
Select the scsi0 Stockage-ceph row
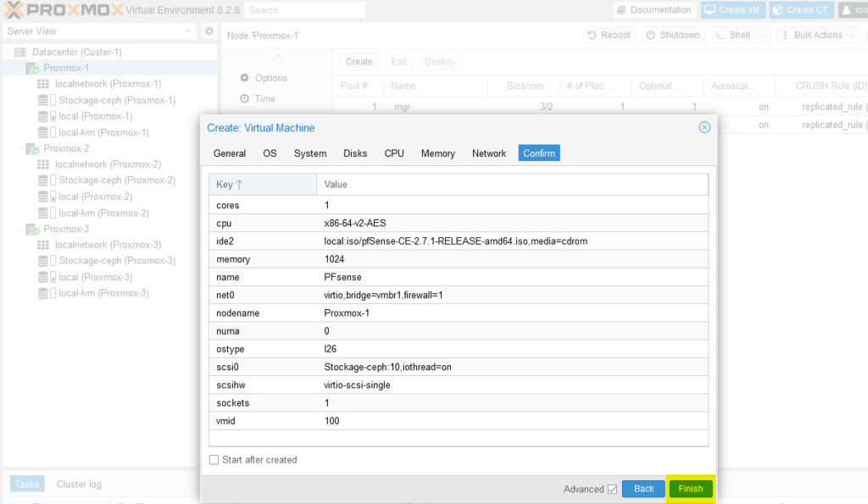tap(459, 368)
